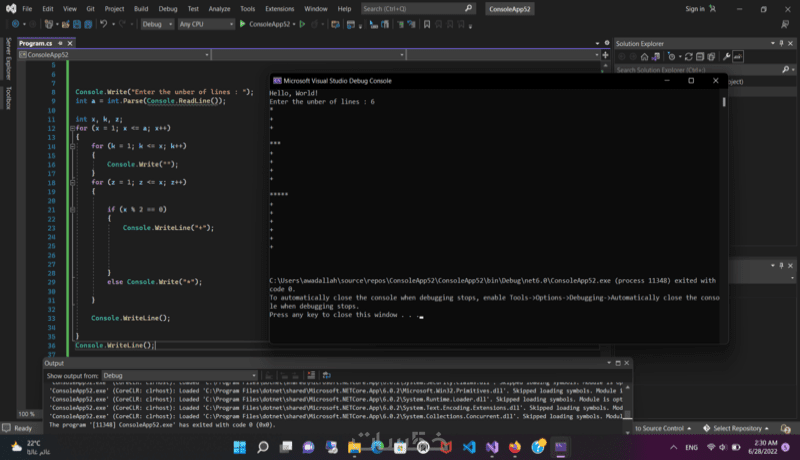800x460 pixels.
Task: Toggle word wrap icon in Output toolbar
Action: [x=327, y=375]
